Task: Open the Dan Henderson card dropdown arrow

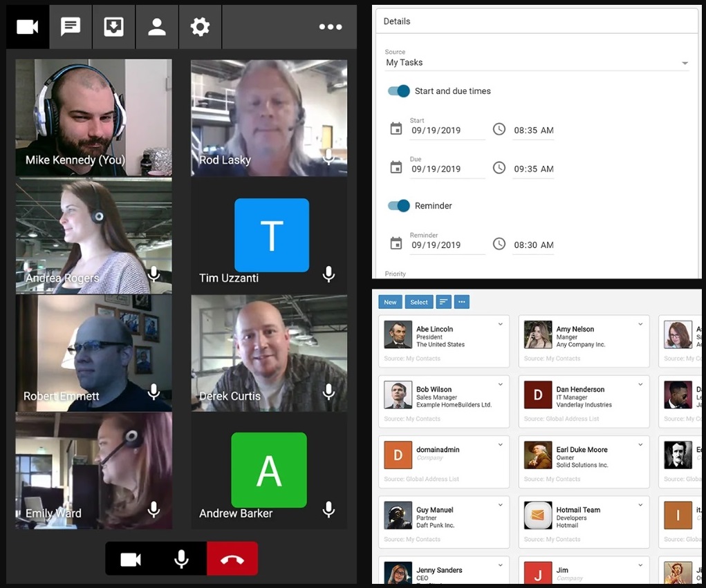Action: pyautogui.click(x=641, y=385)
